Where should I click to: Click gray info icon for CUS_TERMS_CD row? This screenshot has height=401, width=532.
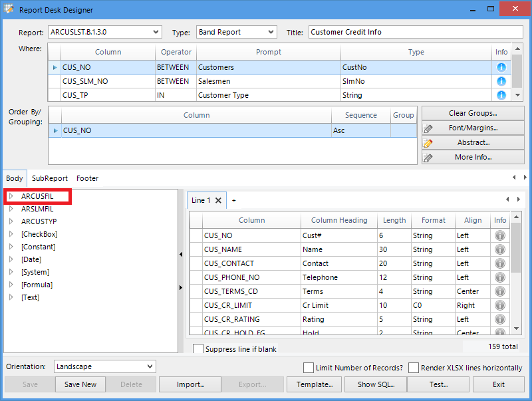[499, 291]
